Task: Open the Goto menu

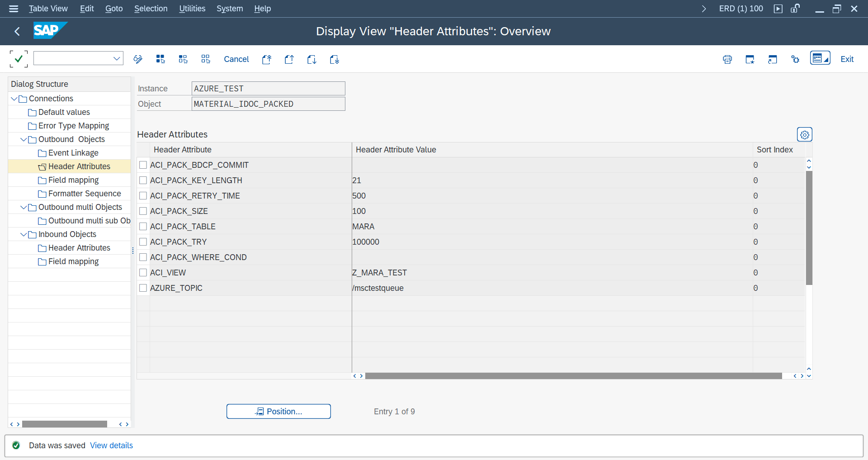Action: click(x=114, y=9)
